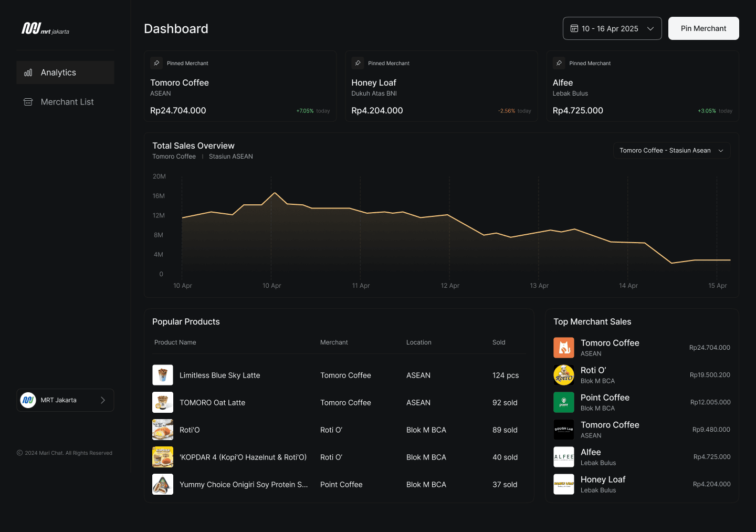Click the Yummy Choice Onigiri product thumbnail
The width and height of the screenshot is (756, 532).
(x=163, y=484)
